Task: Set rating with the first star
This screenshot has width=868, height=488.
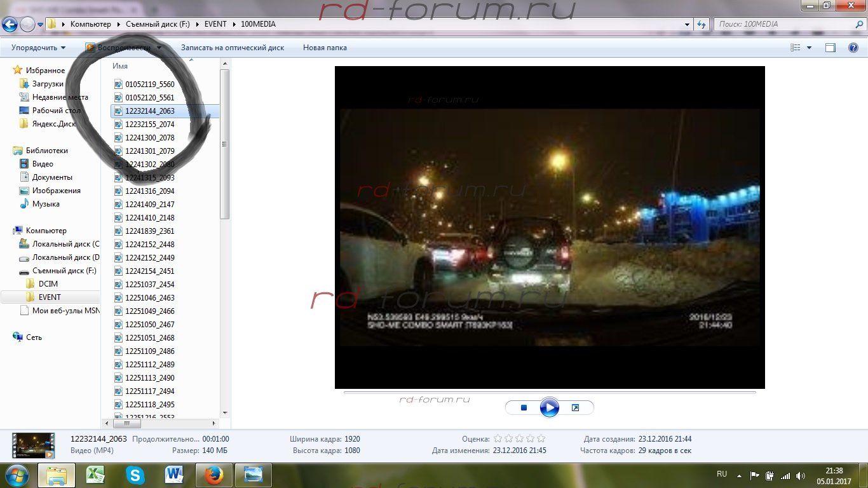Action: (x=498, y=438)
